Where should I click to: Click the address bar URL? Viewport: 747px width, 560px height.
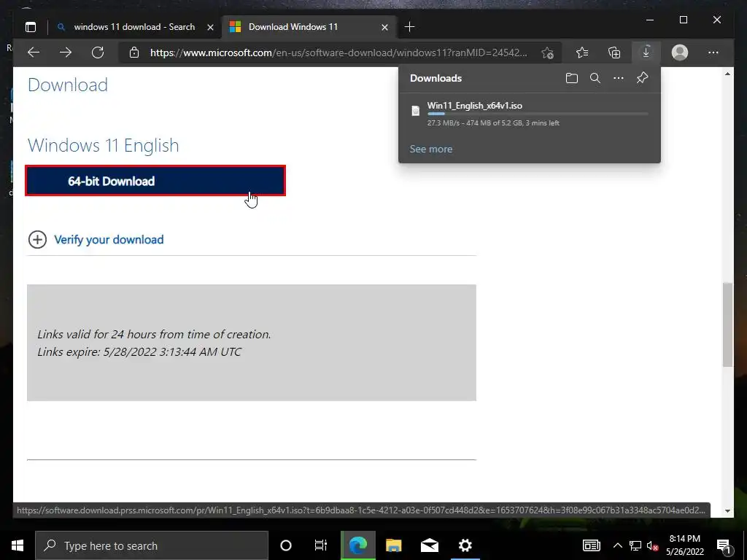pos(338,52)
